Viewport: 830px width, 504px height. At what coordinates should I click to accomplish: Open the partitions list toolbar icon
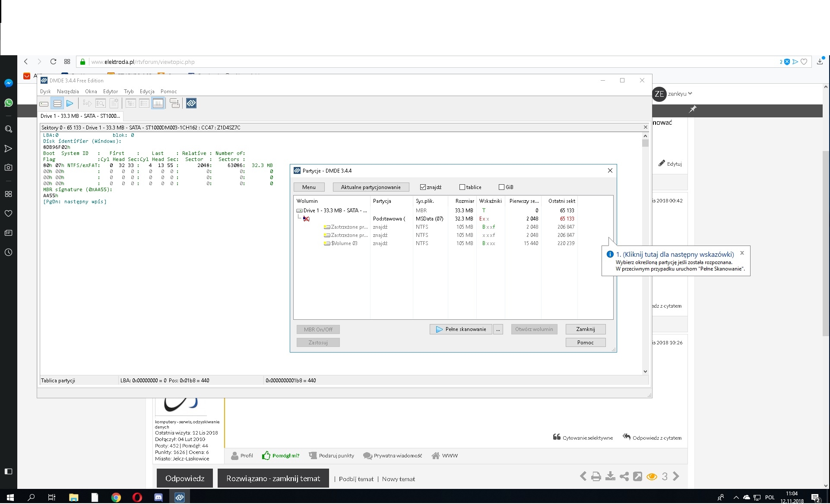[57, 104]
